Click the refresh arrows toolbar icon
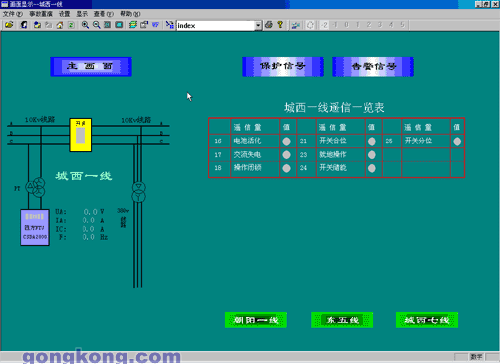This screenshot has height=364, width=501. [x=310, y=25]
